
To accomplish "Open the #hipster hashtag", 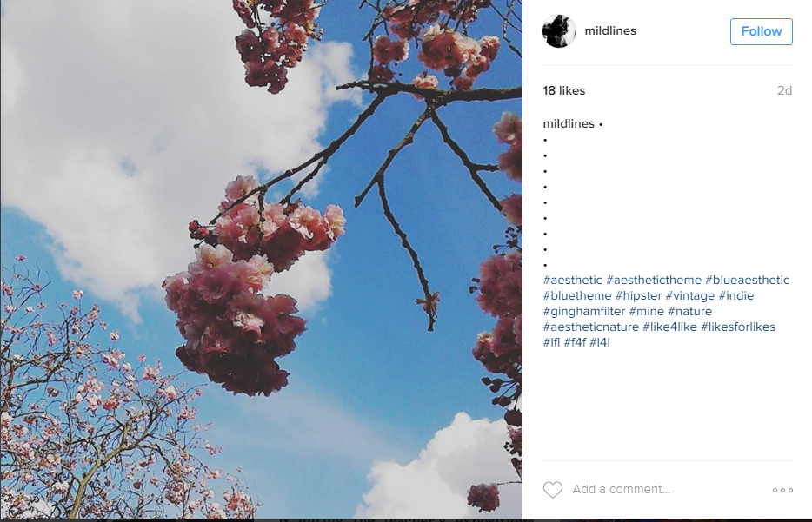I will [638, 295].
